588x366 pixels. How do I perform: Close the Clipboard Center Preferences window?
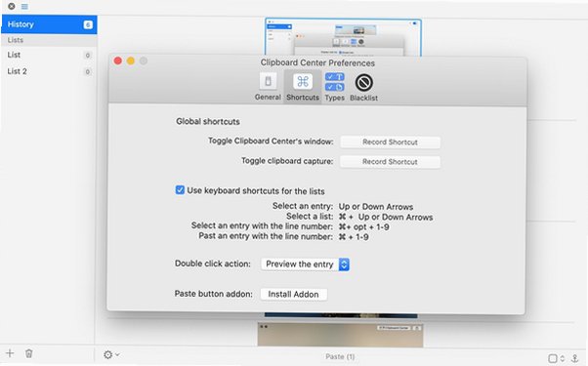pos(118,61)
